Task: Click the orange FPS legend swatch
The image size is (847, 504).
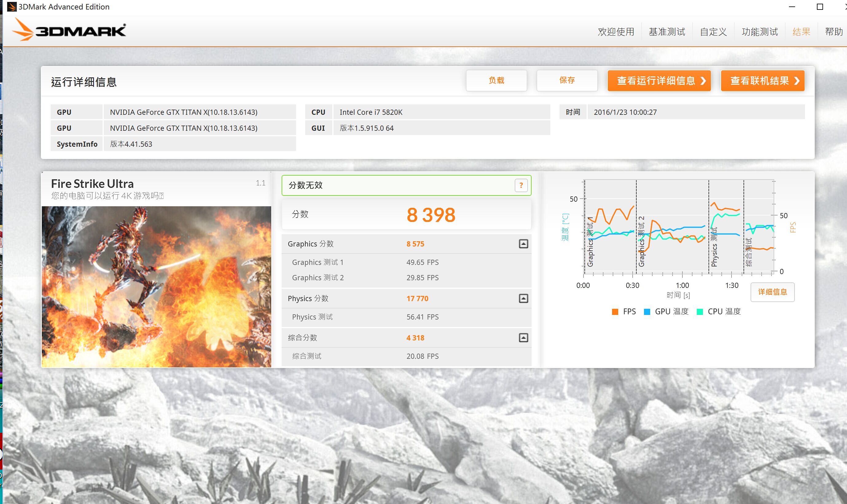Action: [615, 312]
